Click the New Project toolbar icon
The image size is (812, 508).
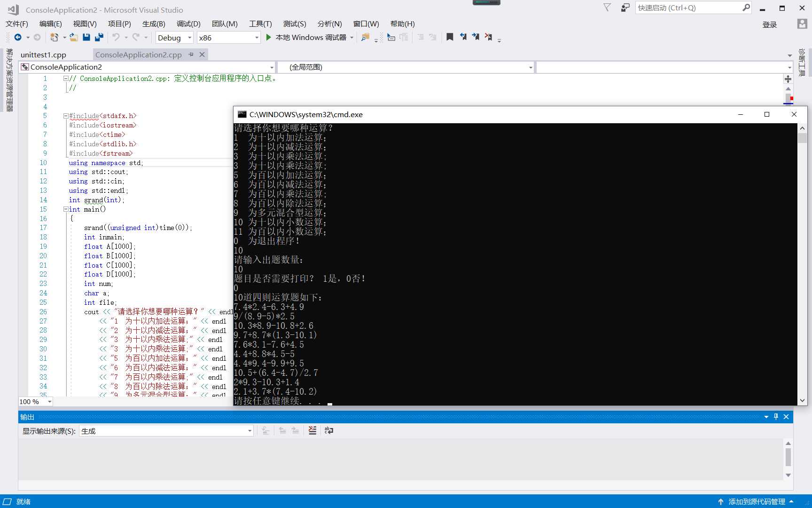(55, 37)
